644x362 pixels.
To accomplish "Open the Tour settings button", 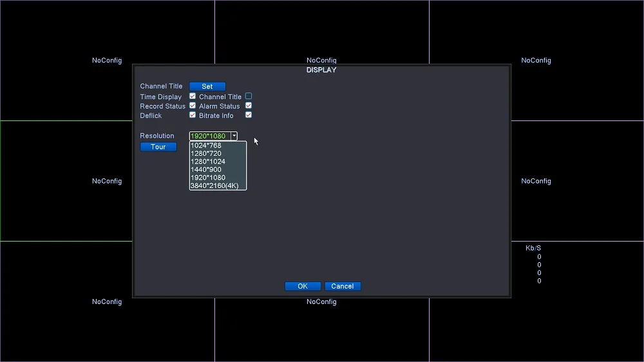I will (x=158, y=147).
